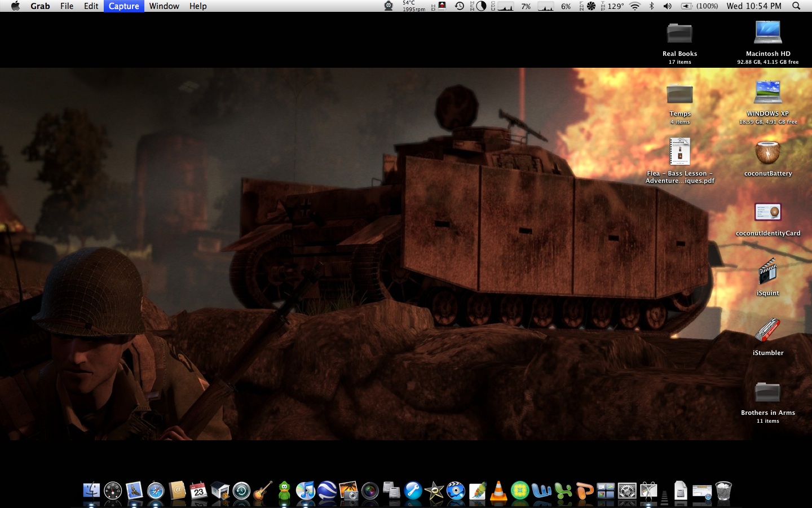Open iPhoto camera icon in Dock
Viewport: 812px width, 508px height.
(x=348, y=491)
